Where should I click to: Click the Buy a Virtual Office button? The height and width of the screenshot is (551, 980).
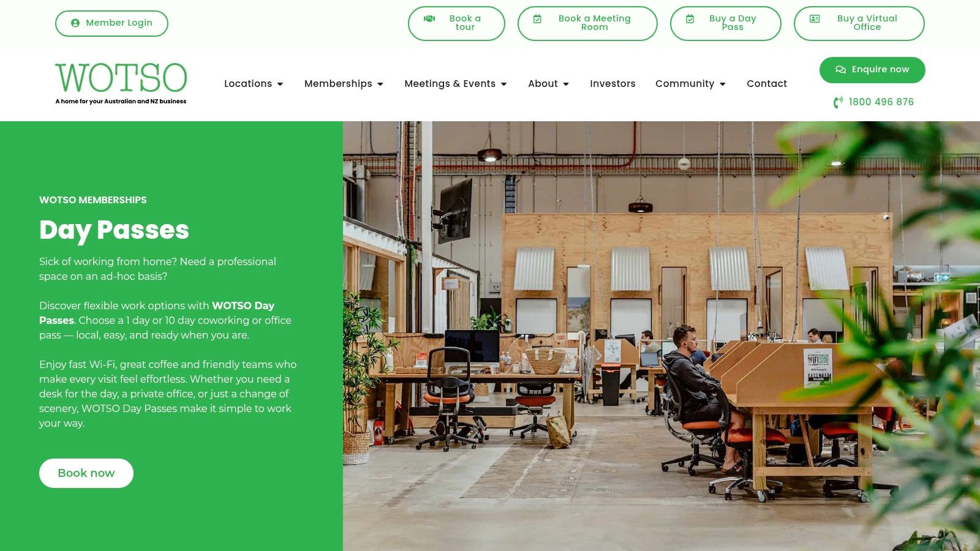click(x=859, y=23)
